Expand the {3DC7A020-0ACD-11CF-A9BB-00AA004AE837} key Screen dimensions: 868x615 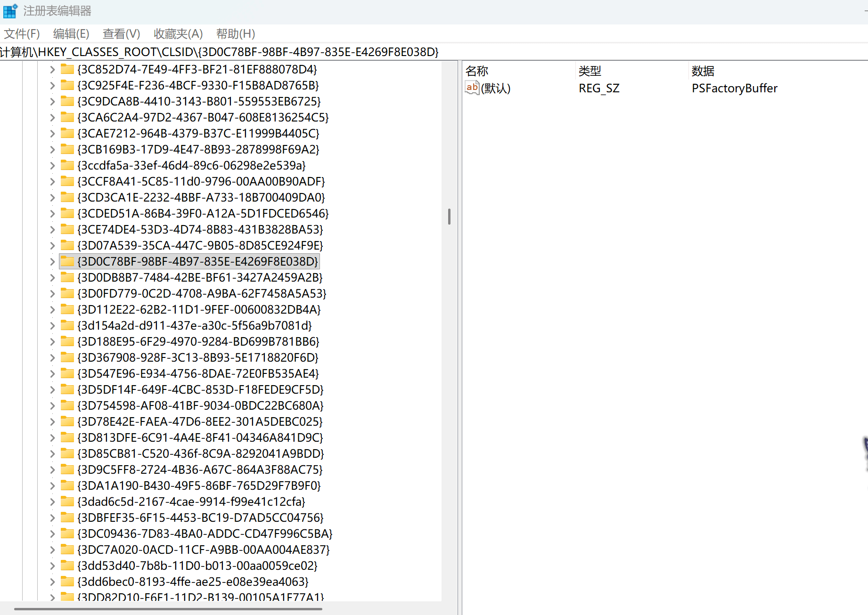tap(52, 550)
